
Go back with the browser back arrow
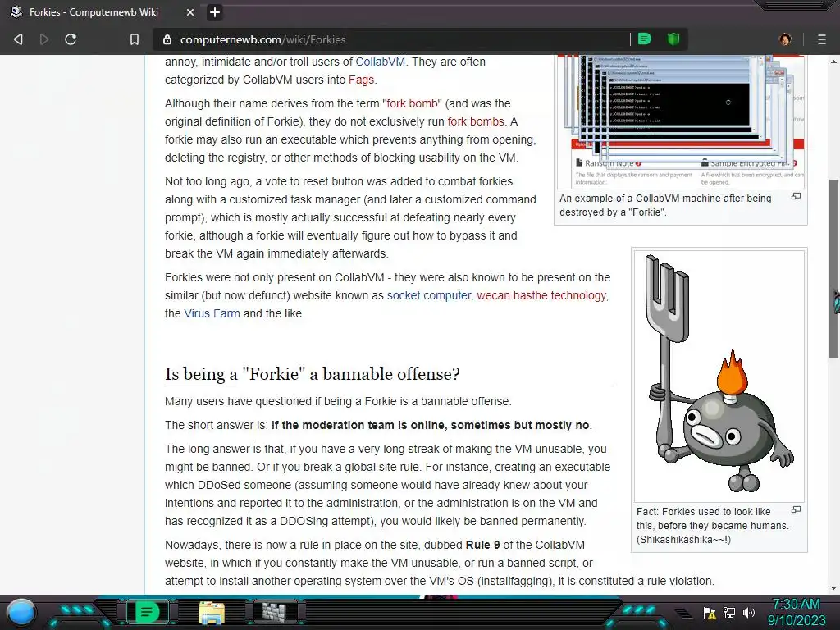click(x=18, y=39)
